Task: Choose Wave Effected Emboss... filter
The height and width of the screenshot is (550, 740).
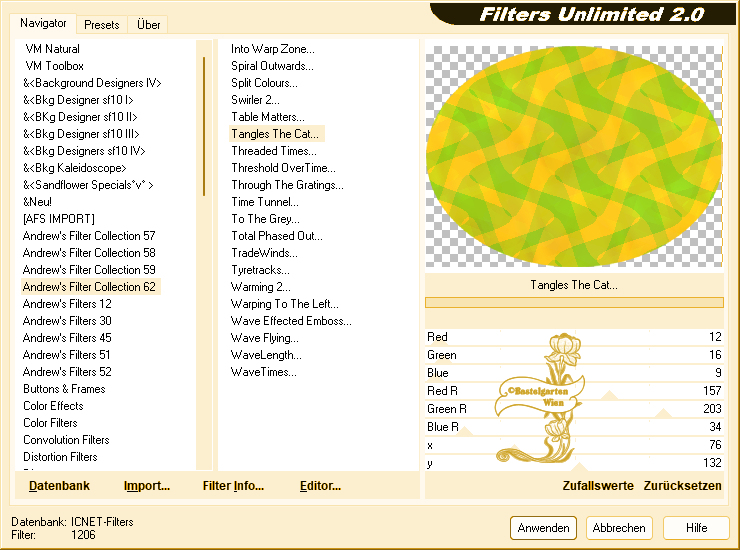Action: pos(291,321)
